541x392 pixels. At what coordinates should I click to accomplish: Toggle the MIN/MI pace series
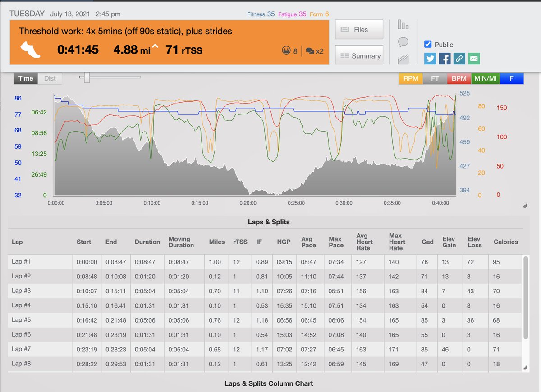pyautogui.click(x=486, y=78)
